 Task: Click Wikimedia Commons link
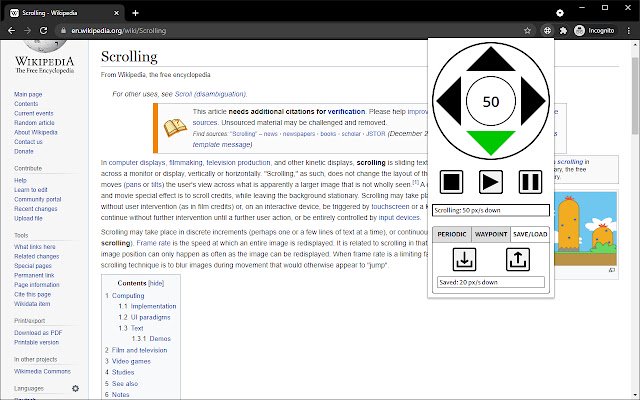[42, 371]
